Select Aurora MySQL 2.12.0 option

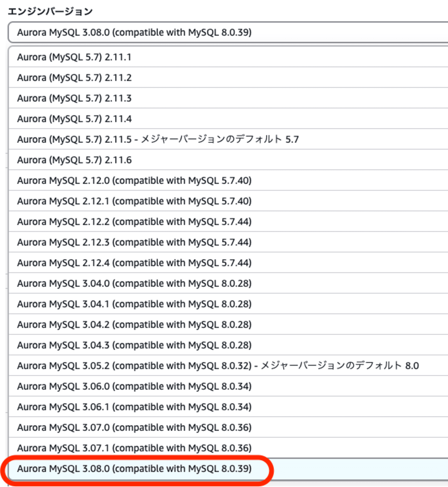coord(228,180)
